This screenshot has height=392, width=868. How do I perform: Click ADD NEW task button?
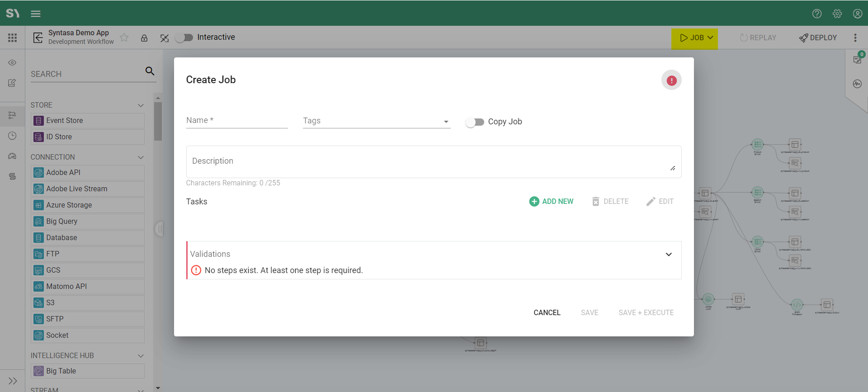[551, 202]
